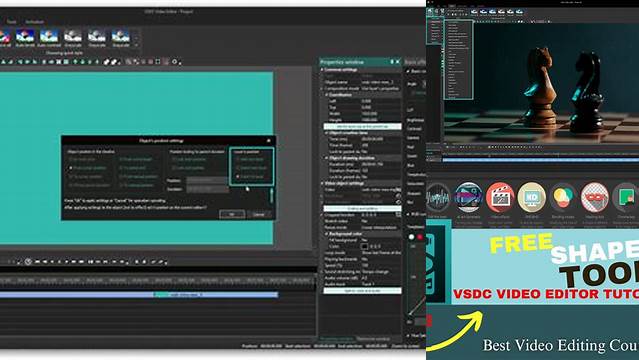Open the Activation ribbon tab
The width and height of the screenshot is (639, 360).
(35, 22)
